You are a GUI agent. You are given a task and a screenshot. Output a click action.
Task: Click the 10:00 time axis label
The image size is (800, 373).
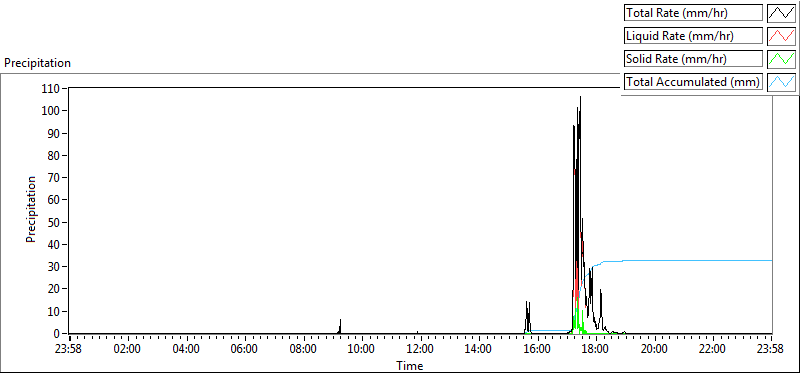tap(362, 349)
